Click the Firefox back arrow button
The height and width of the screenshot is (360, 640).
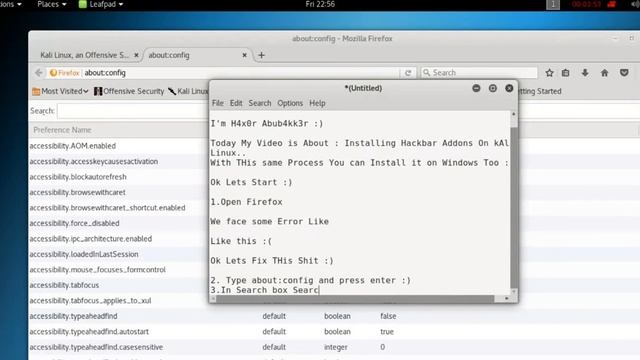click(x=39, y=73)
